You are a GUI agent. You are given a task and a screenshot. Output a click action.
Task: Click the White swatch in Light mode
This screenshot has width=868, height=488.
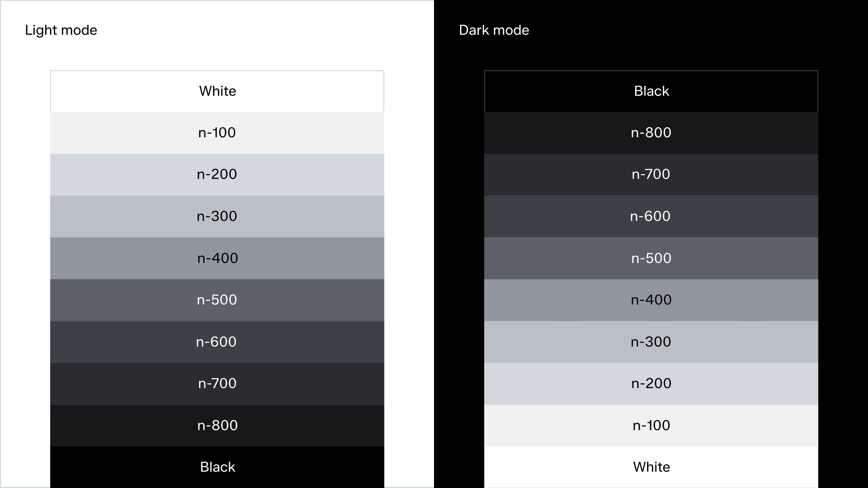tap(217, 91)
